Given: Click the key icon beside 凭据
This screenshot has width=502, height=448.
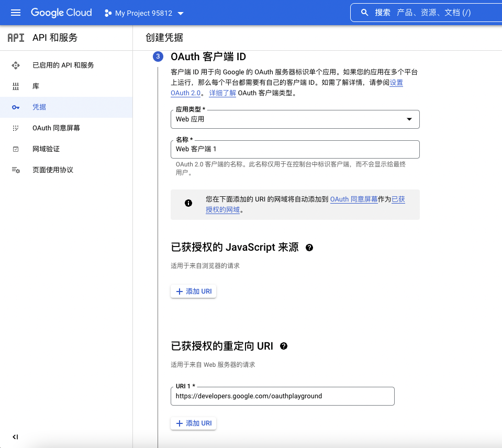Looking at the screenshot, I should click(16, 107).
